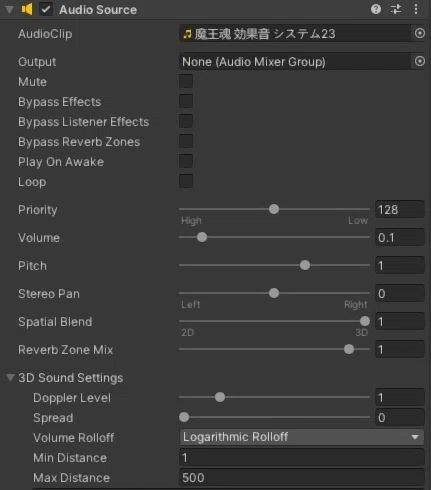The height and width of the screenshot is (490, 431).
Task: Open the Audio Source preset selector icon
Action: tap(396, 9)
